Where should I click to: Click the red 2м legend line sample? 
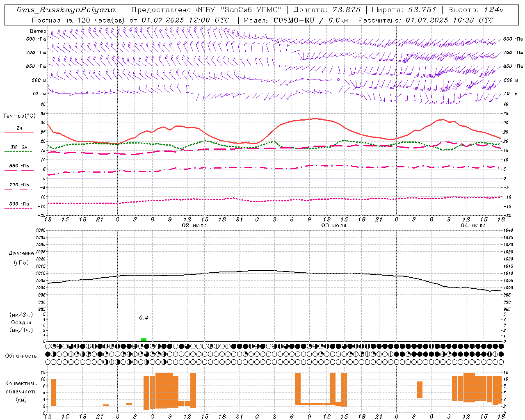pos(19,132)
